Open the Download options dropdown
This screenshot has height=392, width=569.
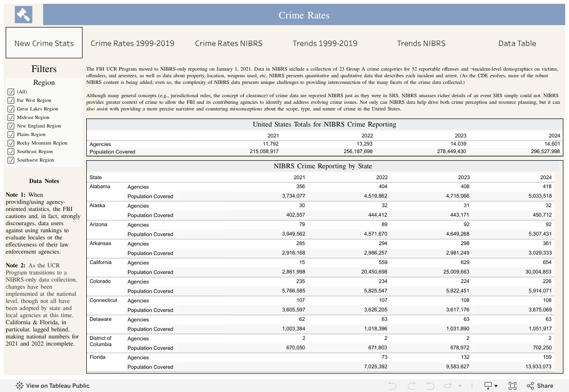[490, 386]
